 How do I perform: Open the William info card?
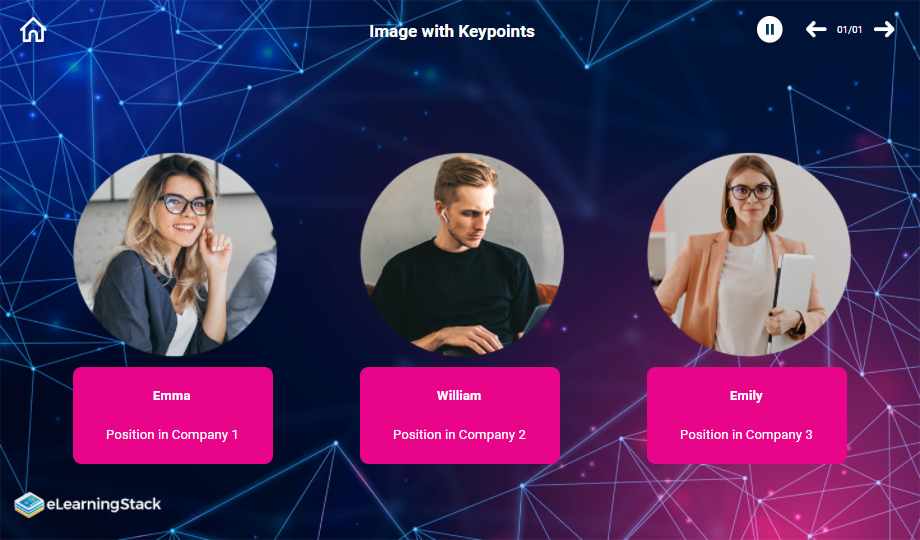coord(460,416)
